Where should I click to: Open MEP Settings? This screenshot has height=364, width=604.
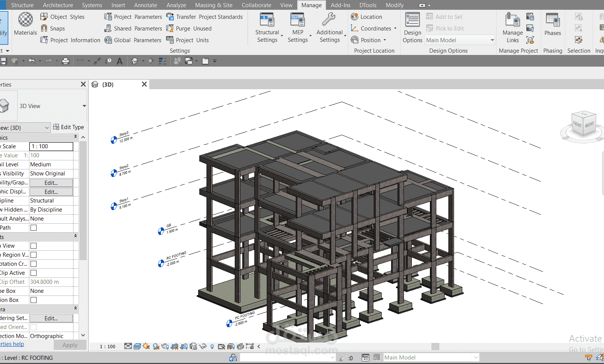click(298, 28)
